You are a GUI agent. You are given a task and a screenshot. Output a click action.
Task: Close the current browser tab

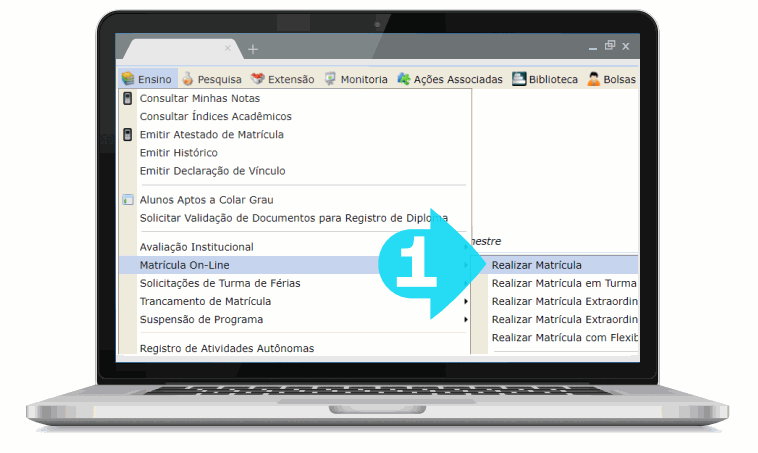(228, 47)
